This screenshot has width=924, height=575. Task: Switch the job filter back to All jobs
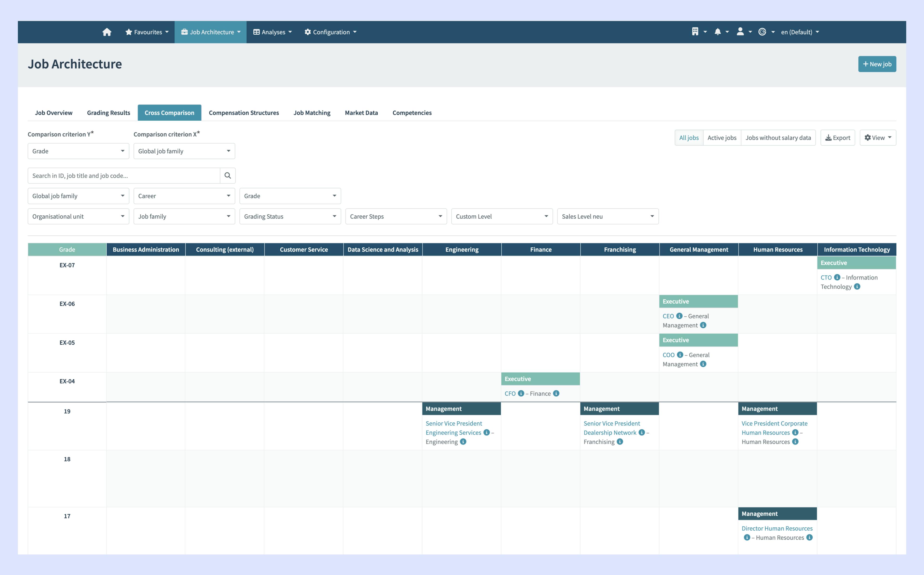point(689,137)
